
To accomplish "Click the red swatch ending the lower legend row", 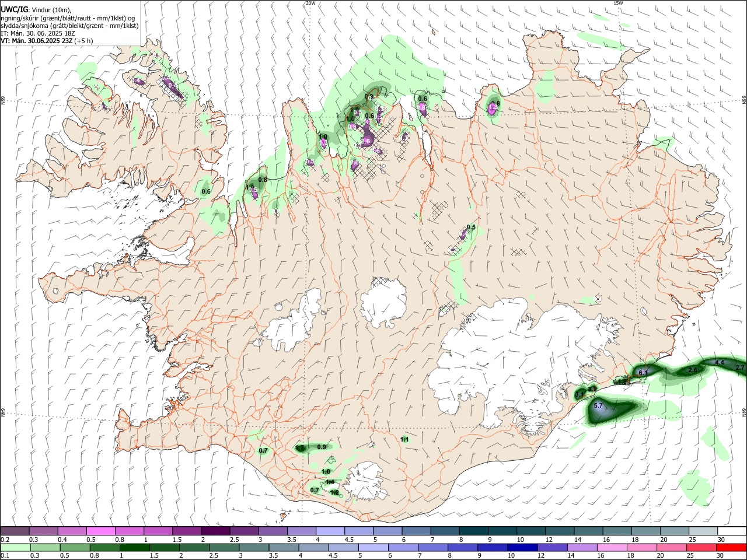I will tap(732, 547).
